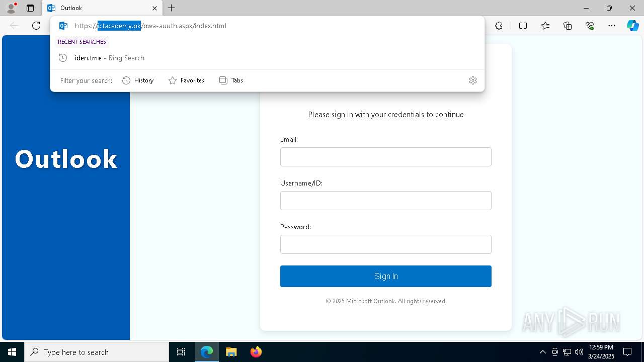Image resolution: width=644 pixels, height=362 pixels.
Task: Open address bar search settings gear
Action: pyautogui.click(x=473, y=80)
